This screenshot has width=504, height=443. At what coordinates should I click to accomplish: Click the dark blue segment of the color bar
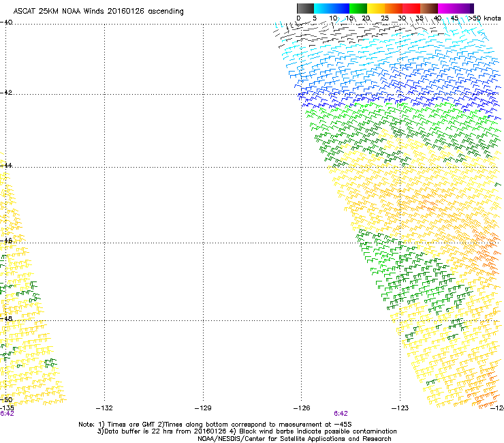tap(341, 8)
